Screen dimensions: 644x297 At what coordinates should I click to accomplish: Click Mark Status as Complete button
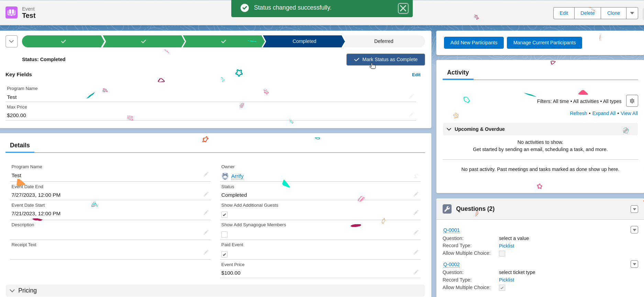click(386, 59)
